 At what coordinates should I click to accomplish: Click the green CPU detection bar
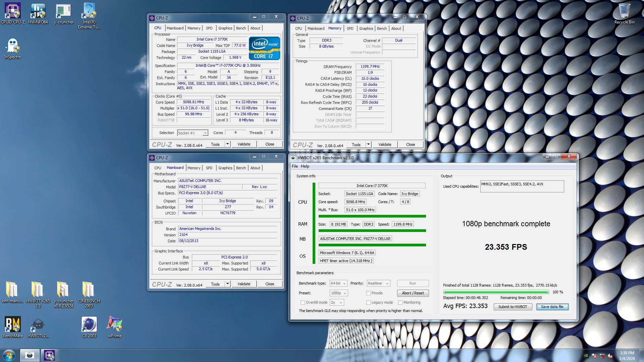click(x=372, y=216)
